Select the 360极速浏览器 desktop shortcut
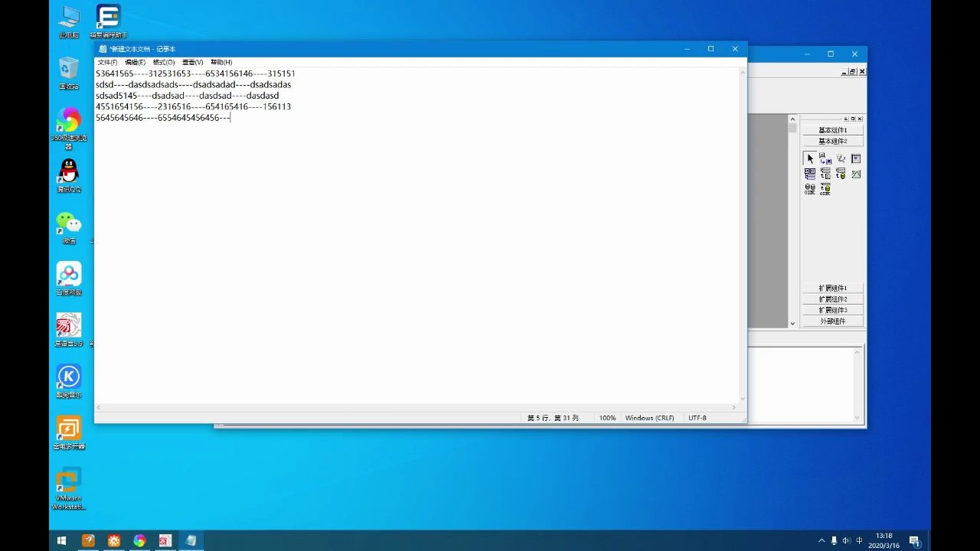Image resolution: width=980 pixels, height=551 pixels. [x=69, y=128]
